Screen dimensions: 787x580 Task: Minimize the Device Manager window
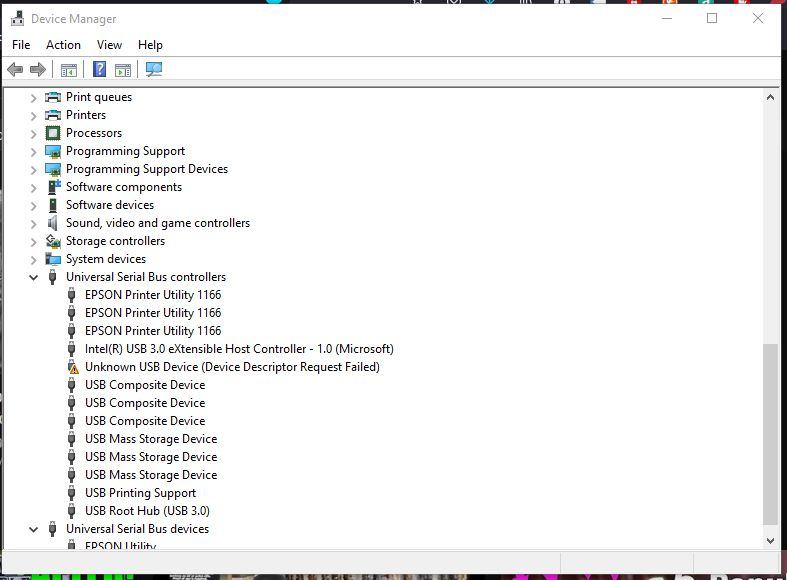coord(667,19)
